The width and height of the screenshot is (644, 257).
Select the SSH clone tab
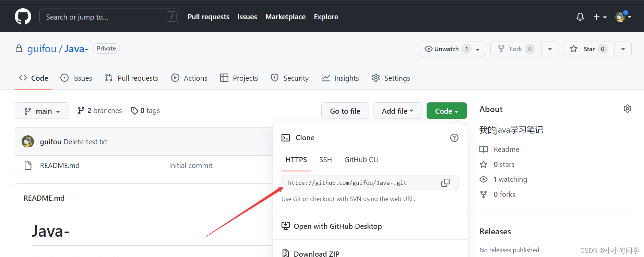click(325, 160)
